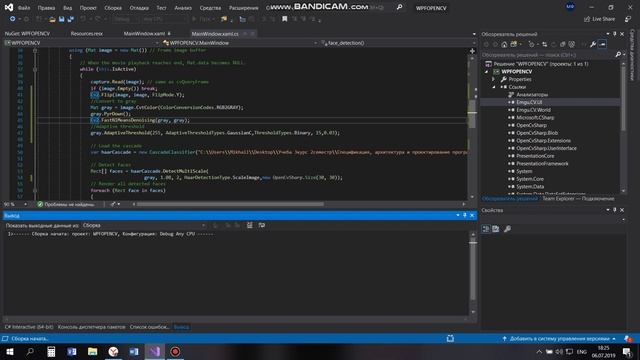
Task: Select Emgu.CV.UI reference
Action: [529, 102]
